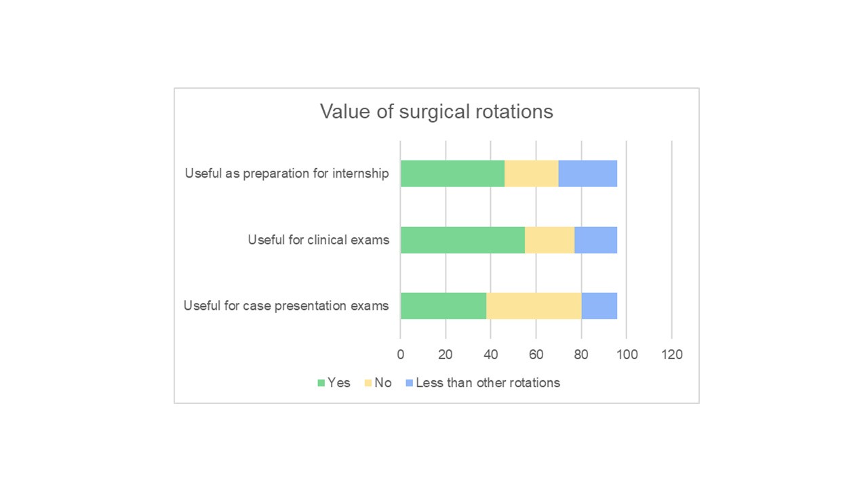Click the 120 value on horizontal axis
868x488 pixels.
[671, 354]
